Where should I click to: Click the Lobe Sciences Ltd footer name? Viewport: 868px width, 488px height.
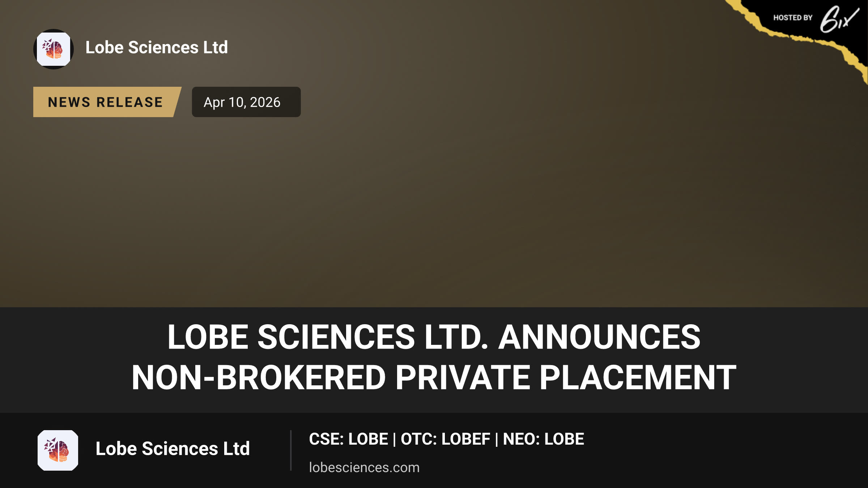(173, 449)
